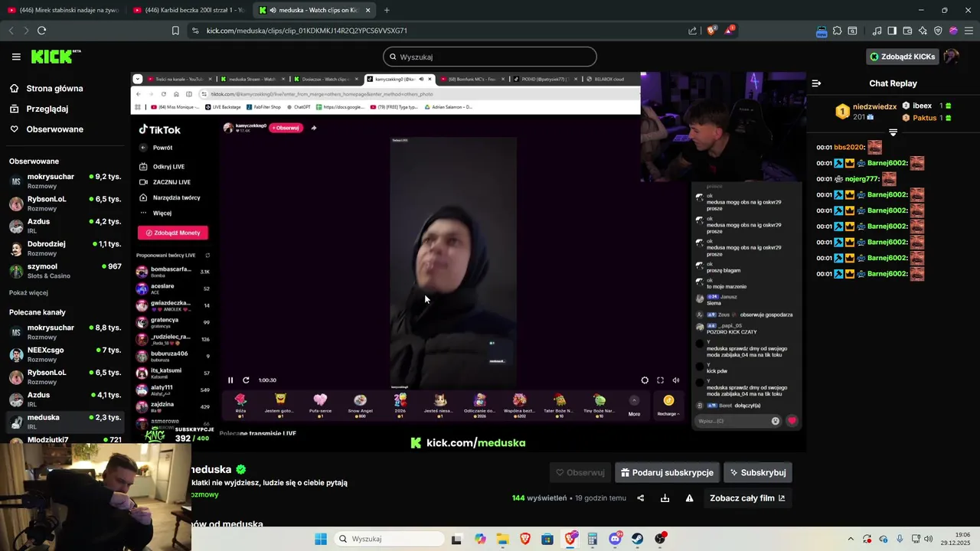Click the greyed Obserwuj follow button
Screen dimensions: 980x551
580,473
